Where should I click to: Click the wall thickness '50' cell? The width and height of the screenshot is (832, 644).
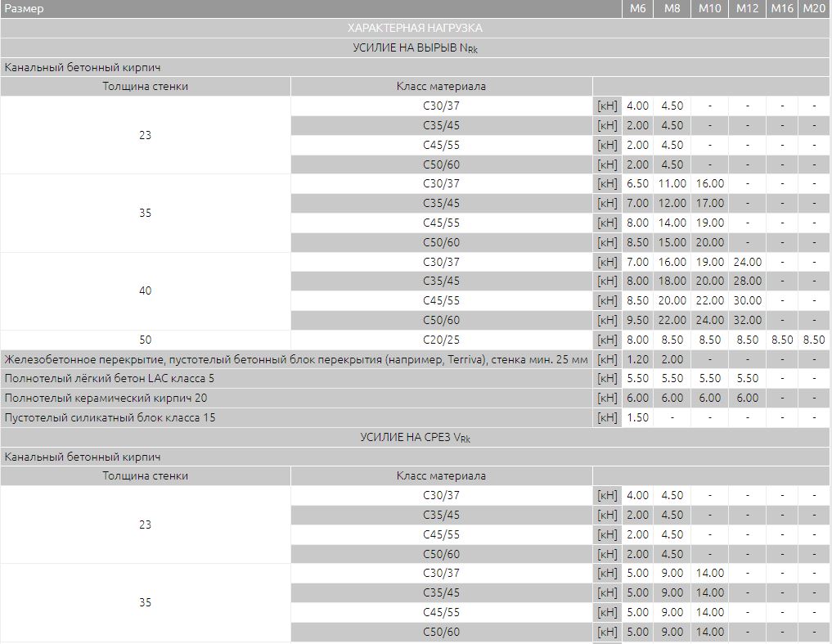coord(146,340)
